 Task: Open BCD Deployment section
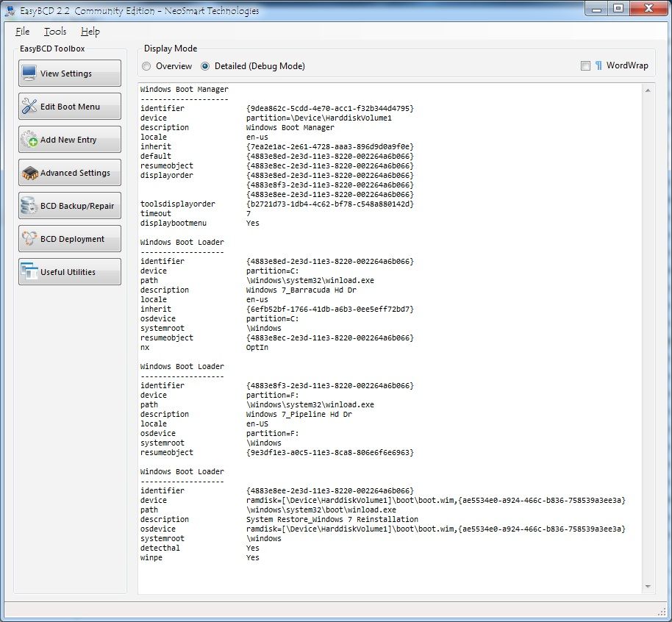pos(70,238)
